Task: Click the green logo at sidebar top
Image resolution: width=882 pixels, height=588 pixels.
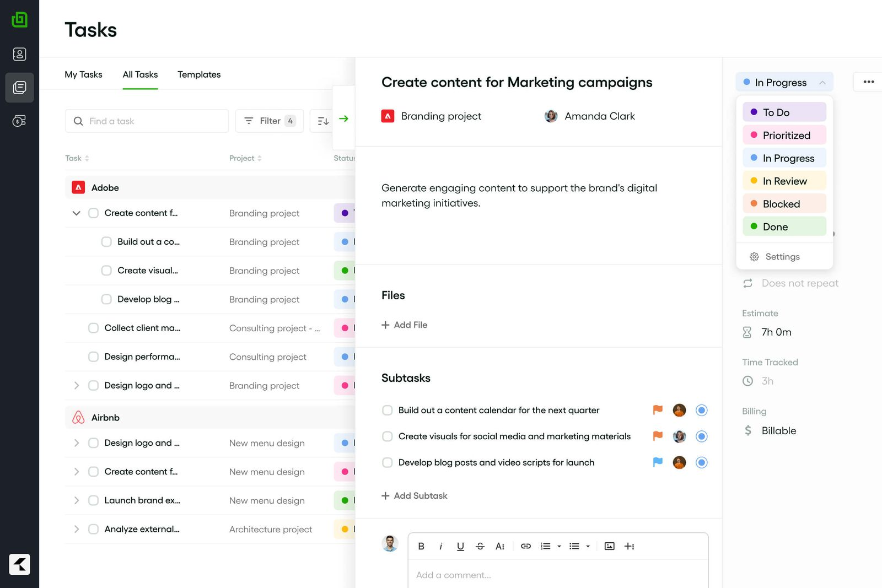Action: 19,20
